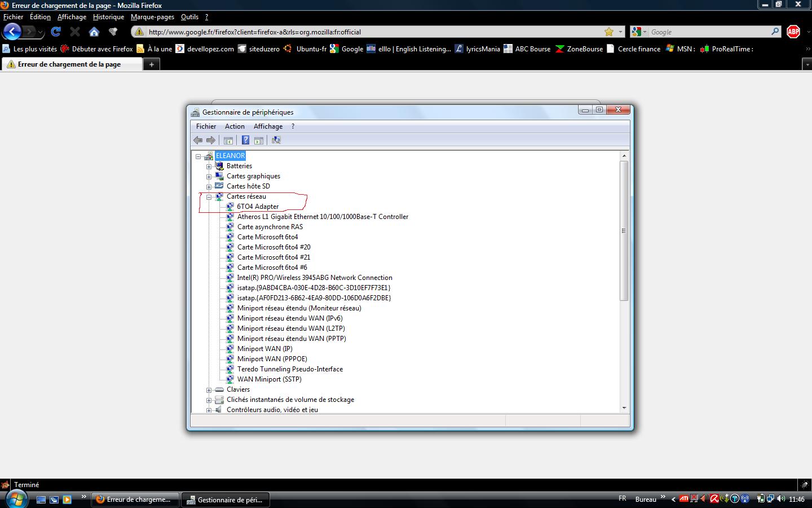812x508 pixels.
Task: Open Device Manager ? help menu
Action: (x=293, y=126)
